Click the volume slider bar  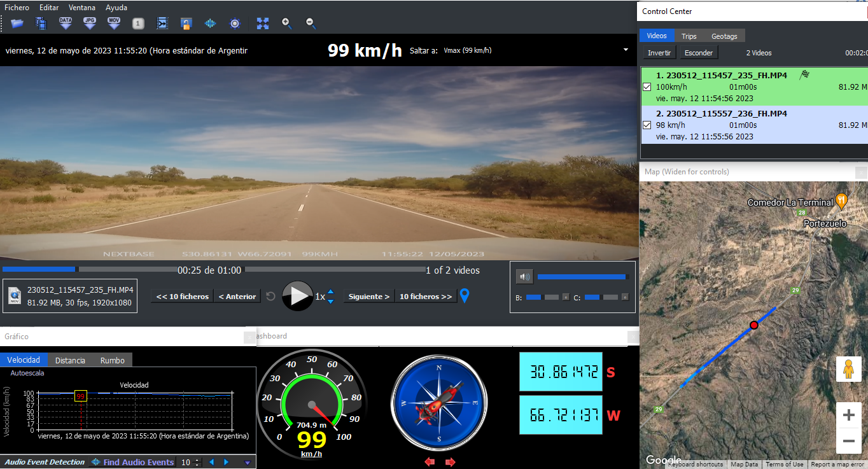coord(581,277)
